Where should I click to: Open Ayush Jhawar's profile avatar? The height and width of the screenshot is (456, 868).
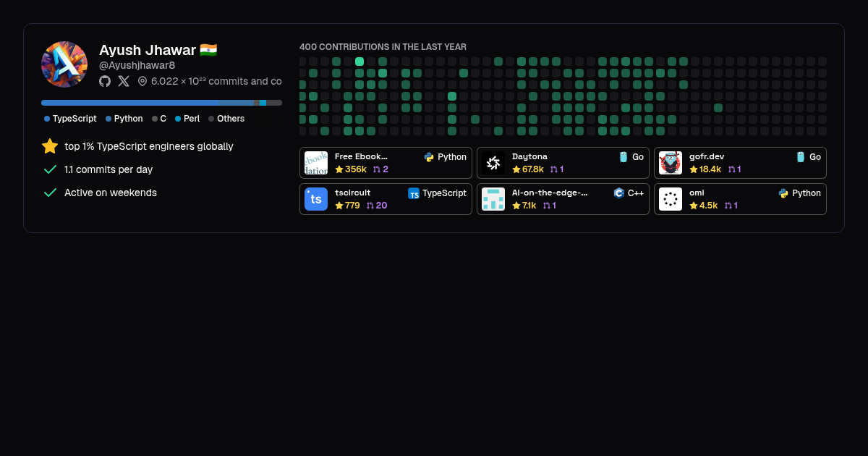click(x=64, y=64)
